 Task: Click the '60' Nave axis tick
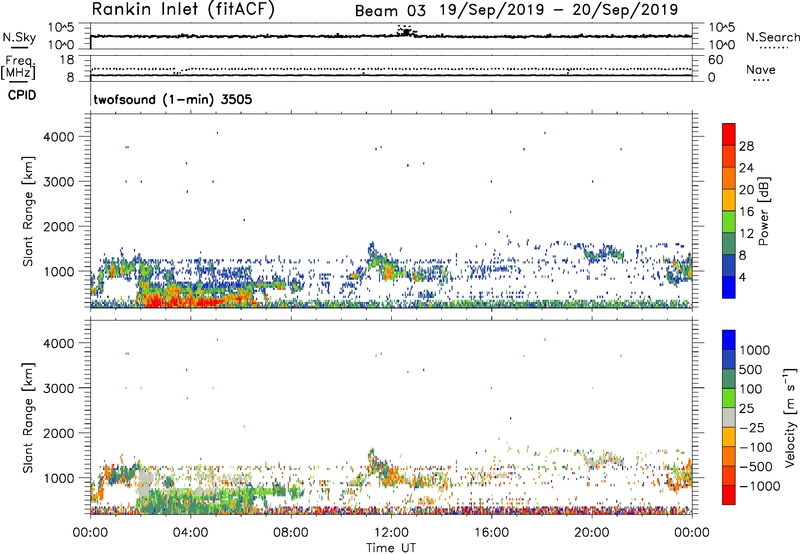point(716,60)
